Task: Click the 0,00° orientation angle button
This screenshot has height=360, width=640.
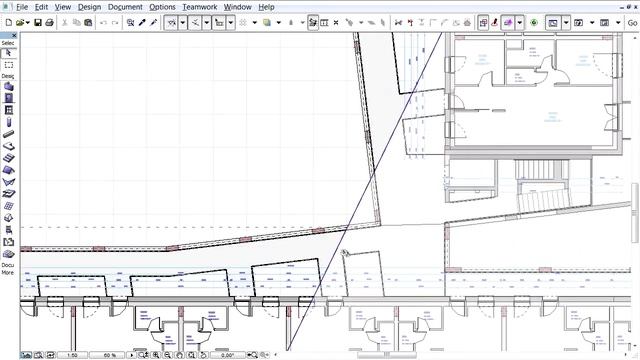Action: [227, 355]
